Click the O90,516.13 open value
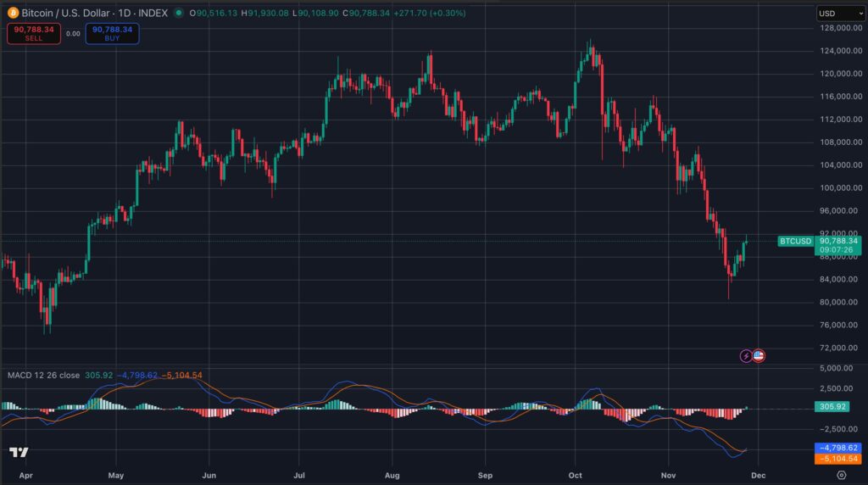 (213, 13)
